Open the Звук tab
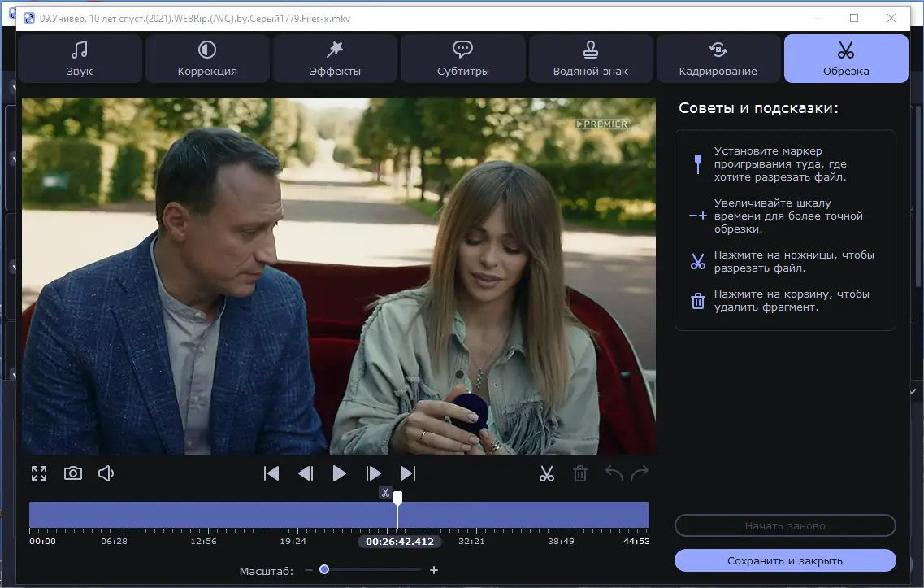Screen dimensions: 924x588 [80, 59]
